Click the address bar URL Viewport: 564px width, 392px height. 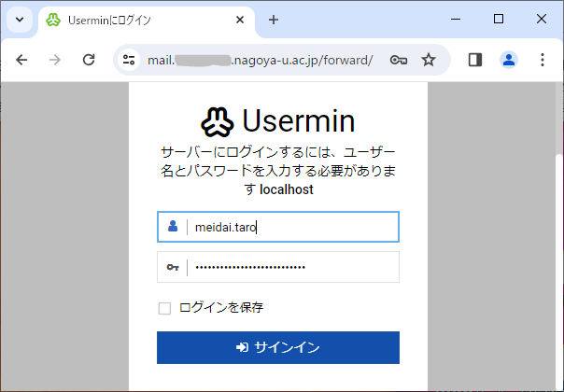click(x=261, y=60)
